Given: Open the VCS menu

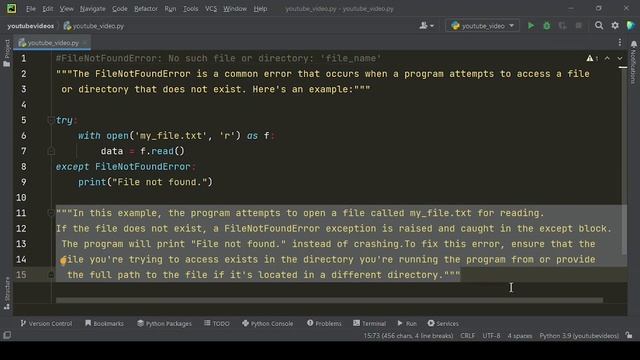Looking at the screenshot, I should tap(211, 9).
